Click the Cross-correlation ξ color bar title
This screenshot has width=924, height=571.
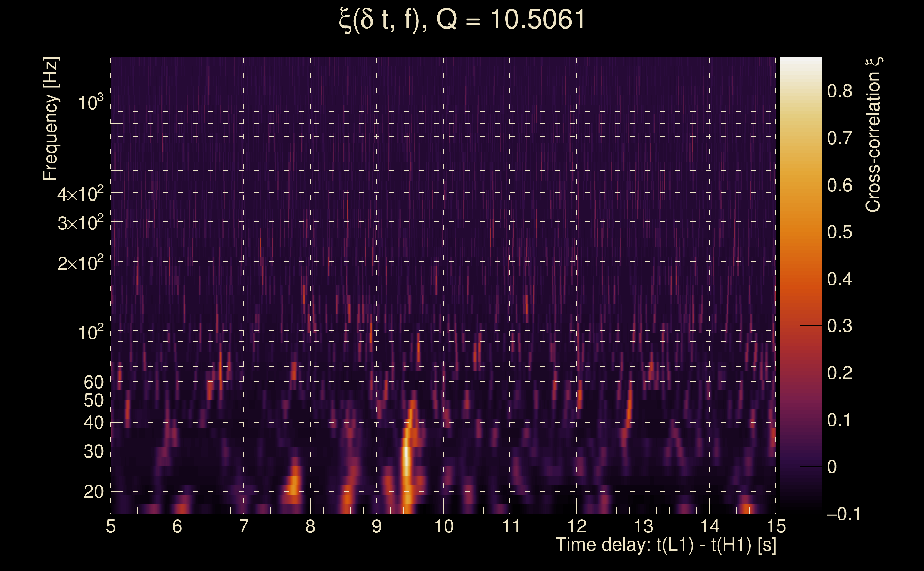(x=873, y=135)
